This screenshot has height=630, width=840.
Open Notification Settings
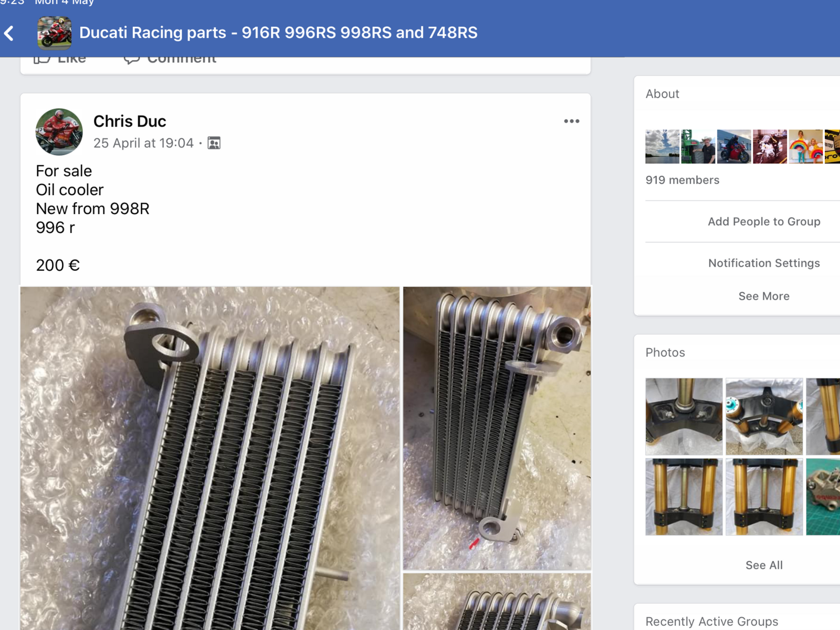764,263
